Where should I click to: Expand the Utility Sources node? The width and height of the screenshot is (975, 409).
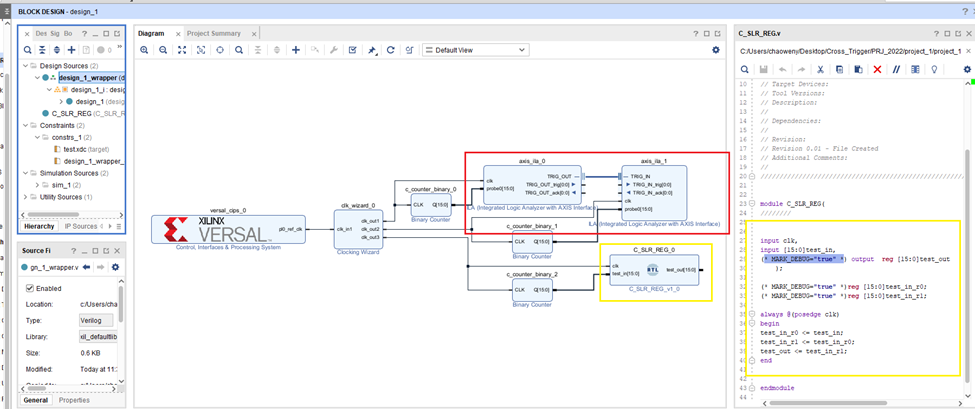[x=26, y=197]
